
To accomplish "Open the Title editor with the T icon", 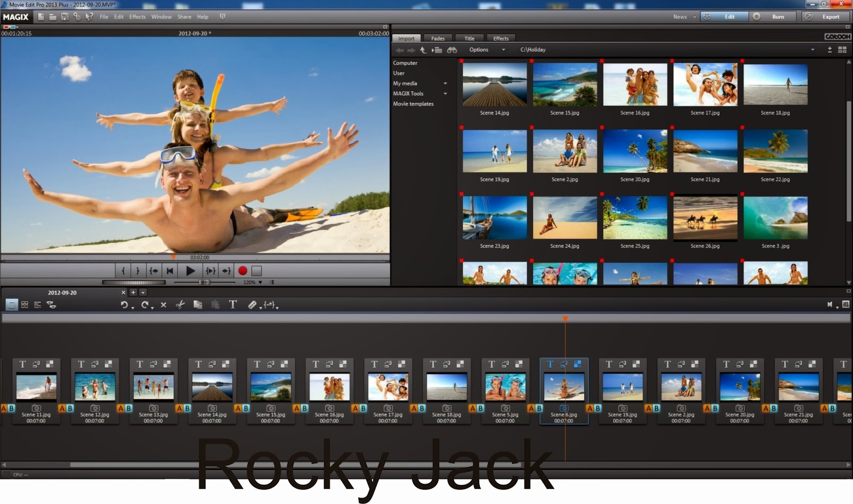I will 233,304.
